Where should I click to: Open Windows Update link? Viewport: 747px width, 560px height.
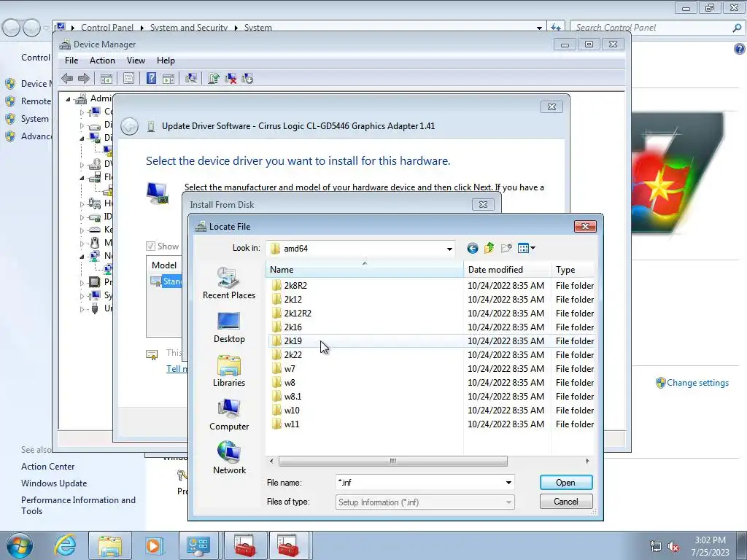pos(54,483)
